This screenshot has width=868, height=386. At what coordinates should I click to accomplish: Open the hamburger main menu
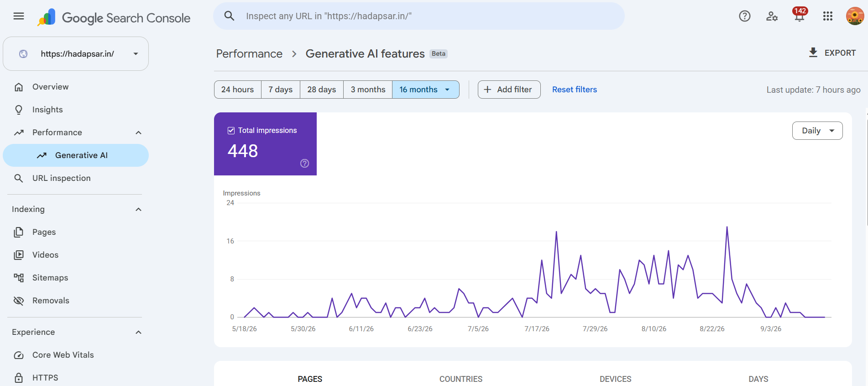19,16
